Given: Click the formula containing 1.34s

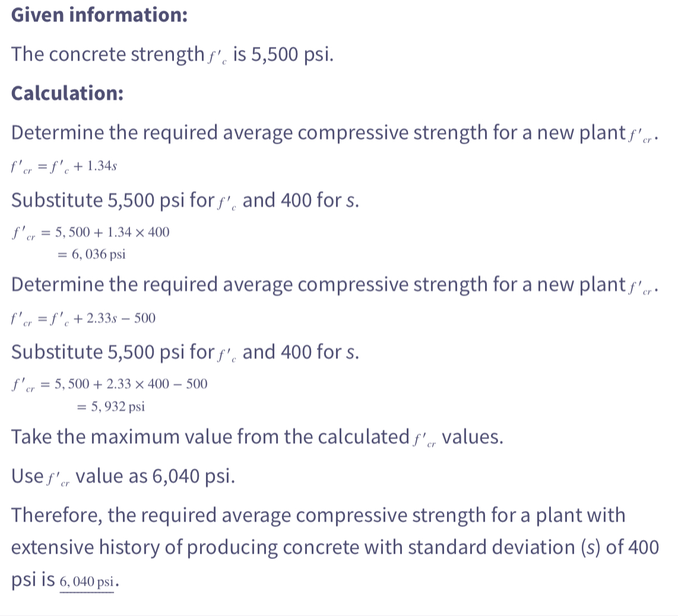Looking at the screenshot, I should pos(63,166).
